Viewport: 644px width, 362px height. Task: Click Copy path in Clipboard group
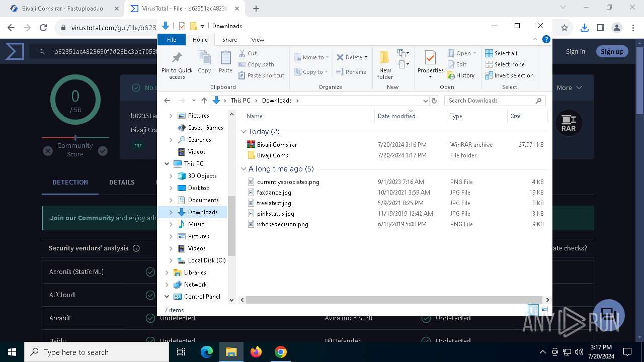point(256,64)
